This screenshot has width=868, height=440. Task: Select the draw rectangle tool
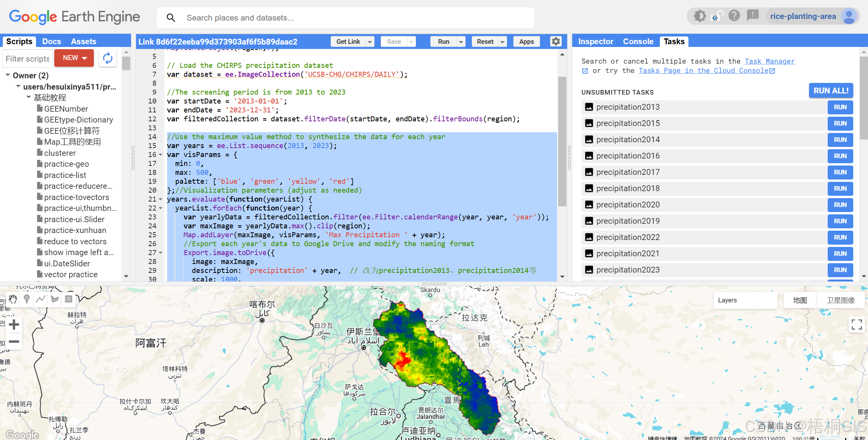click(x=69, y=299)
